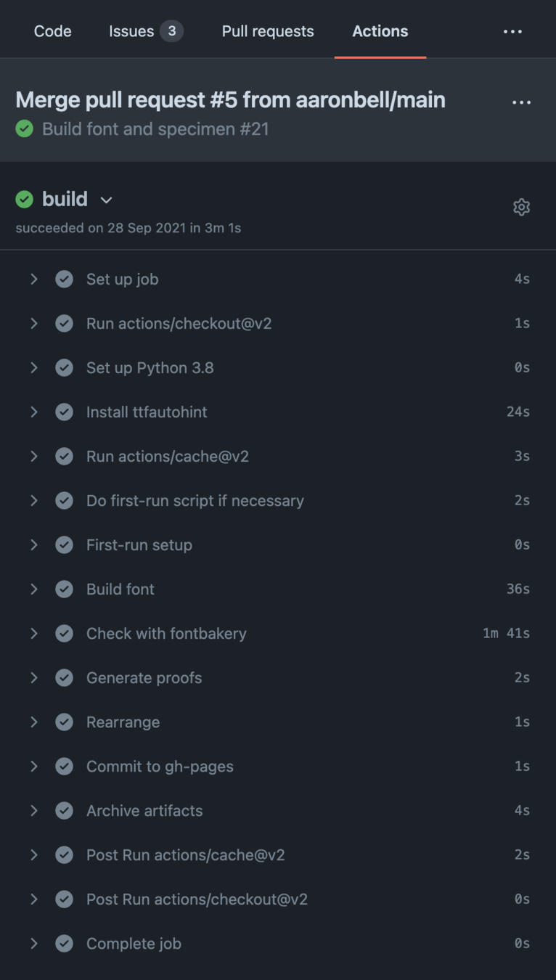Open build job settings gear
Viewport: 556px width, 980px height.
tap(521, 208)
